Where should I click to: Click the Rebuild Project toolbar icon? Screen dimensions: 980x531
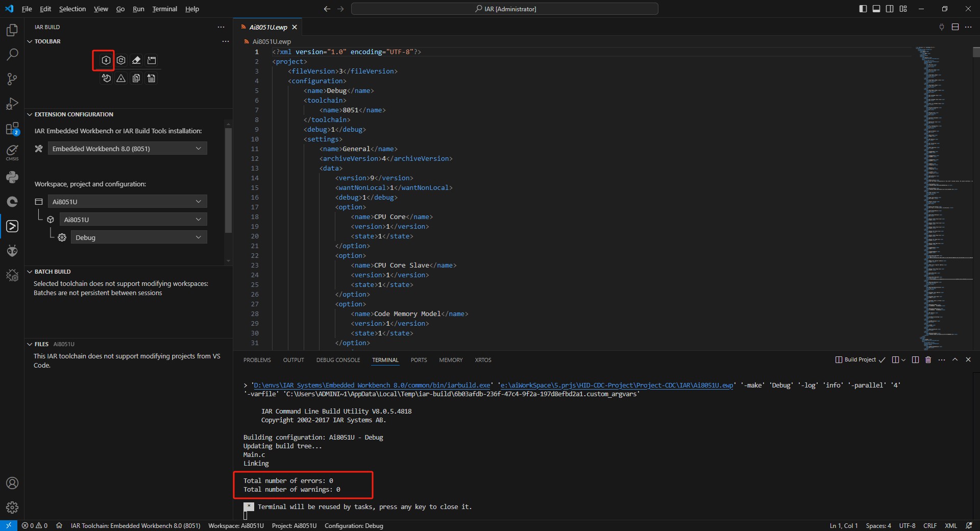121,60
